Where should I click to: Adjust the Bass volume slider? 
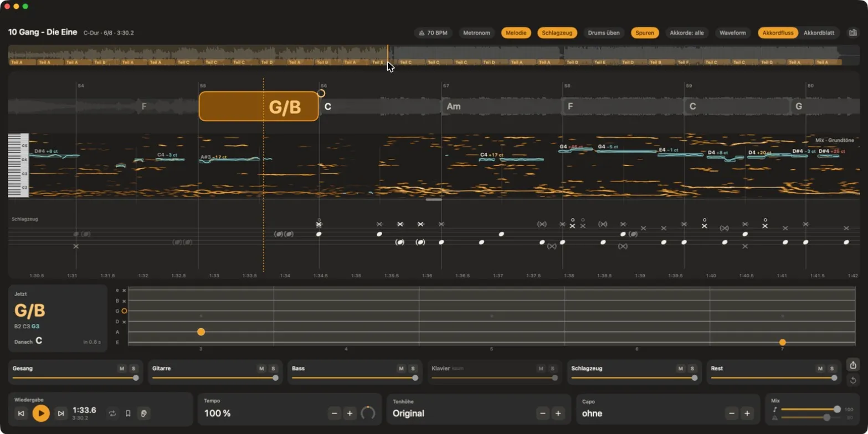point(355,378)
